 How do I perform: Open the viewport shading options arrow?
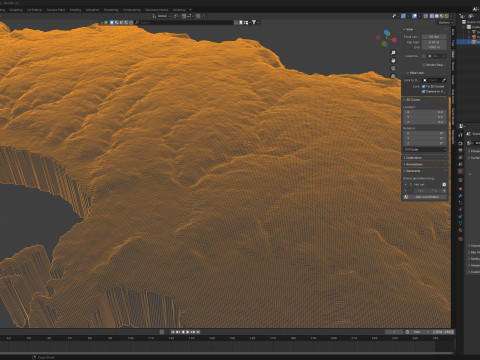(x=451, y=16)
